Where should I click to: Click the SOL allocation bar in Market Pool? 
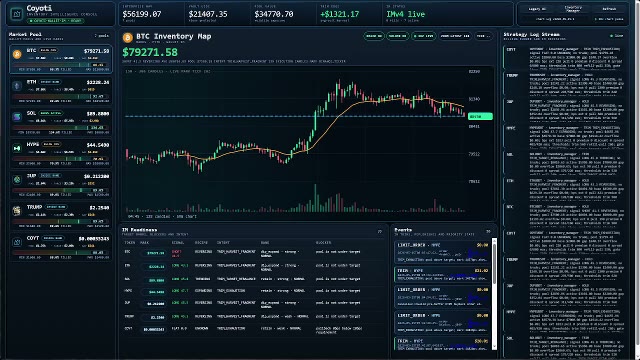click(x=61, y=128)
